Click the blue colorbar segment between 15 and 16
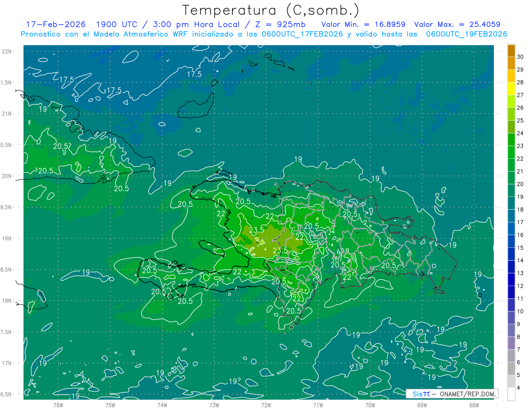 511,241
